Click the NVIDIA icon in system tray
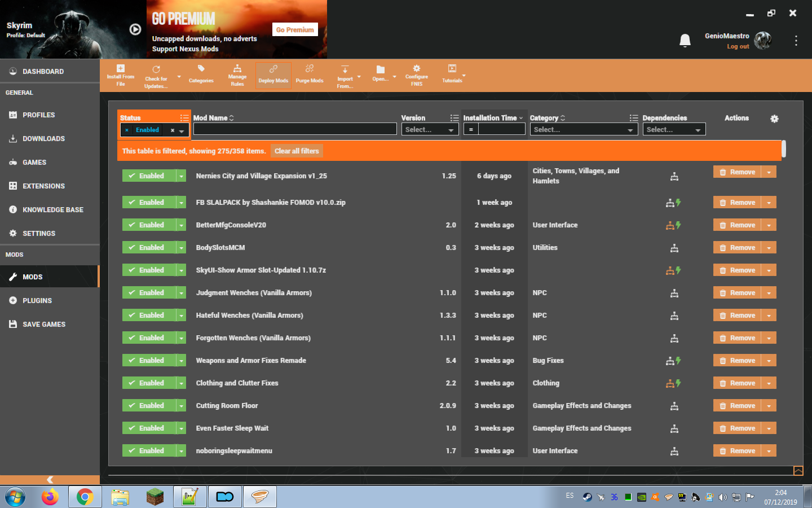The height and width of the screenshot is (508, 812). click(x=641, y=497)
